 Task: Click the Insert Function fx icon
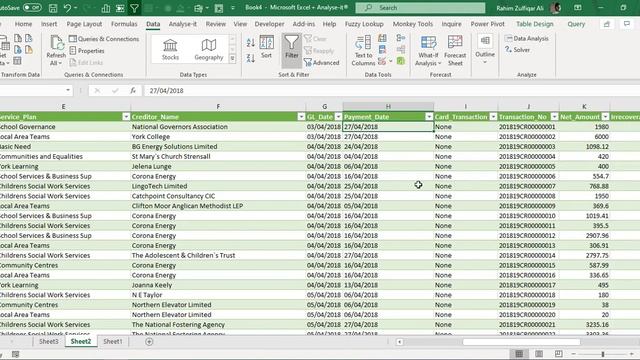pos(133,91)
